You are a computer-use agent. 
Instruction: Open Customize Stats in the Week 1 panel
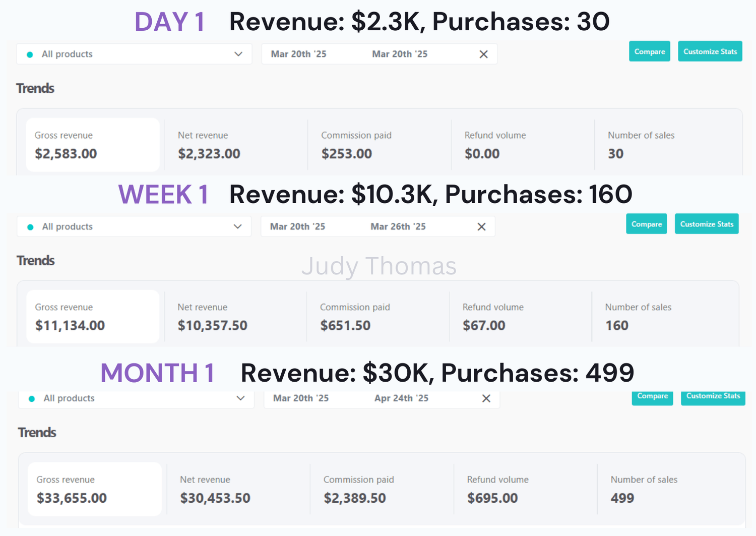pos(706,224)
